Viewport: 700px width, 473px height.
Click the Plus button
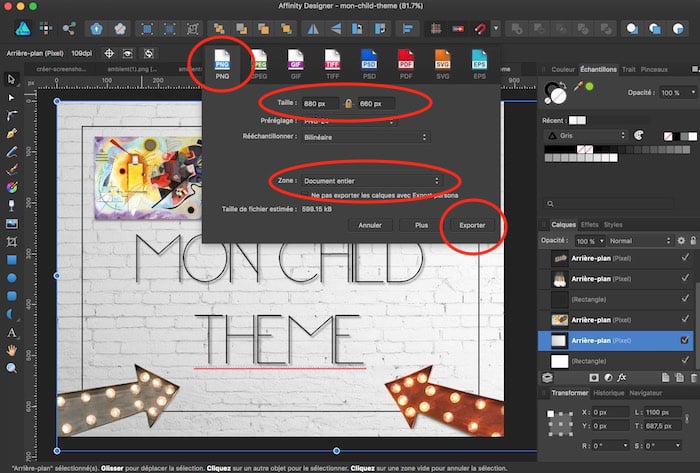coord(421,225)
